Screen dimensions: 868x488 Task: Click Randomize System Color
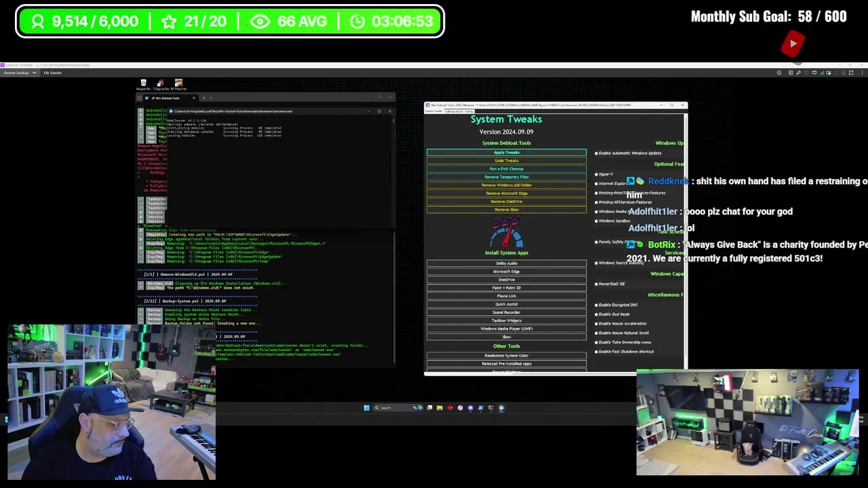pos(507,355)
